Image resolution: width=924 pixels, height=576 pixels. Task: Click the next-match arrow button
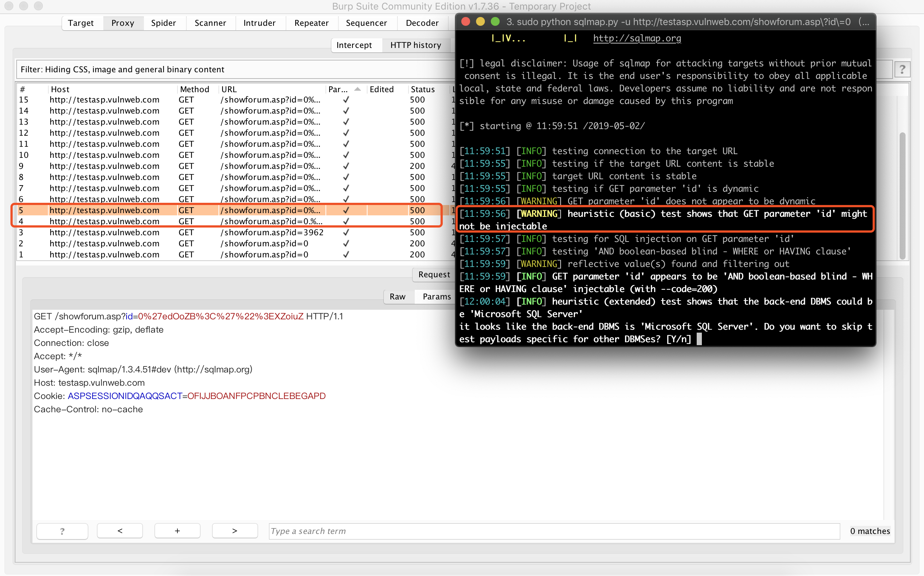pyautogui.click(x=234, y=531)
